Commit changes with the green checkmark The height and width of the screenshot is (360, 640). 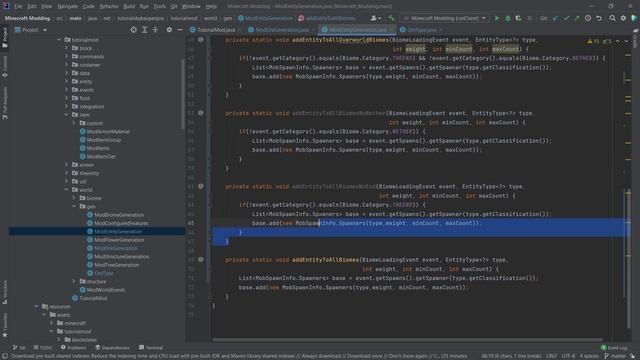click(x=566, y=18)
